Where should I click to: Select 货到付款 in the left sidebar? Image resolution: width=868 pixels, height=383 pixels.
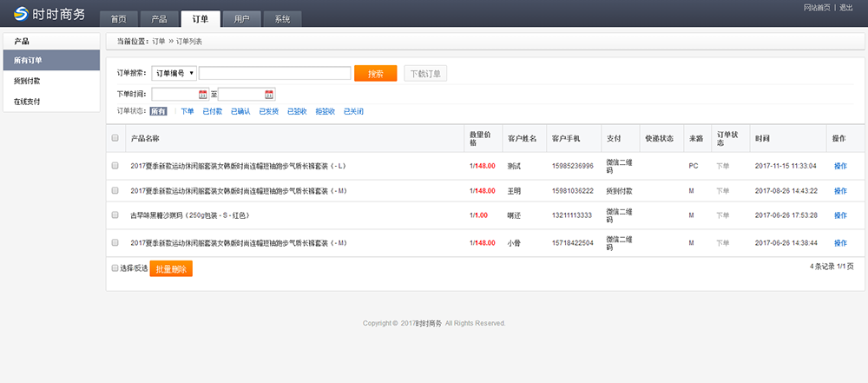tap(27, 81)
